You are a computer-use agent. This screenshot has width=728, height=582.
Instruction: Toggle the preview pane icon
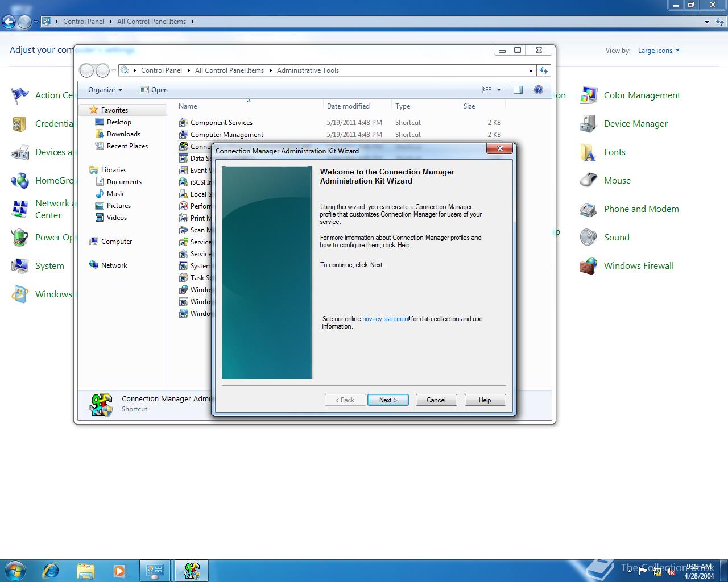click(518, 90)
